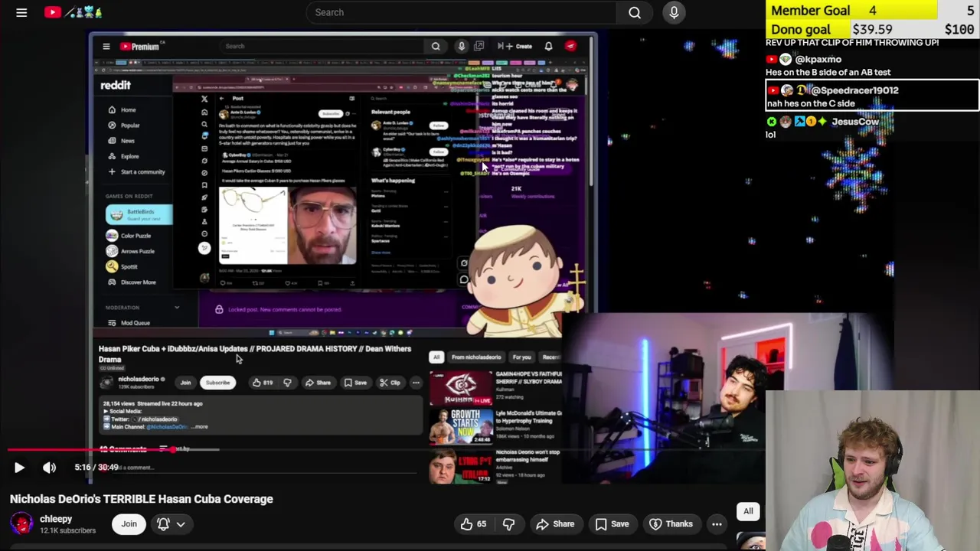Open the Kulhman live stream thumbnail
The width and height of the screenshot is (980, 551).
[x=461, y=389]
